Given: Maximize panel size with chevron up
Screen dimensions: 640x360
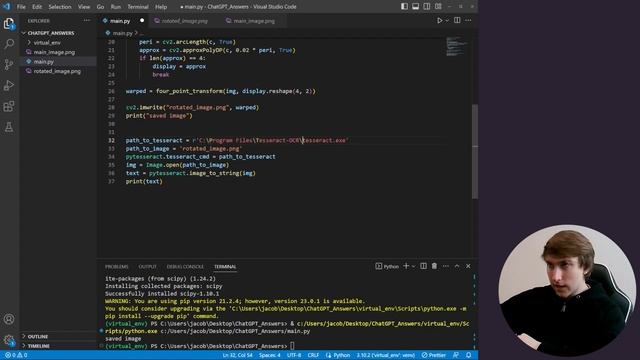Looking at the screenshot, I should [457, 266].
